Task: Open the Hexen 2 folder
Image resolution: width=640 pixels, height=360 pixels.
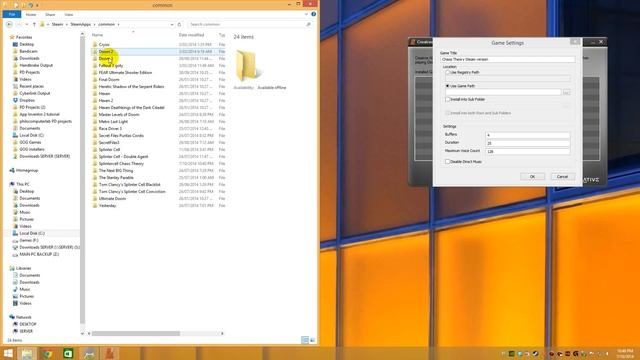Action: click(106, 100)
